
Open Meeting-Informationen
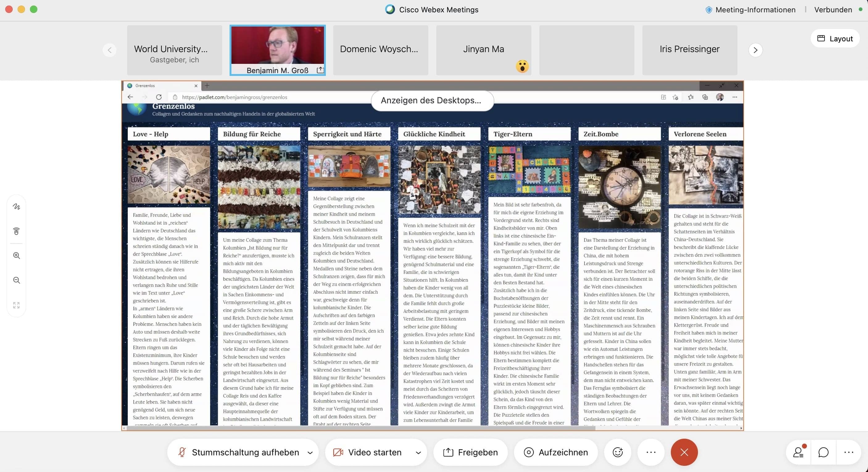750,10
